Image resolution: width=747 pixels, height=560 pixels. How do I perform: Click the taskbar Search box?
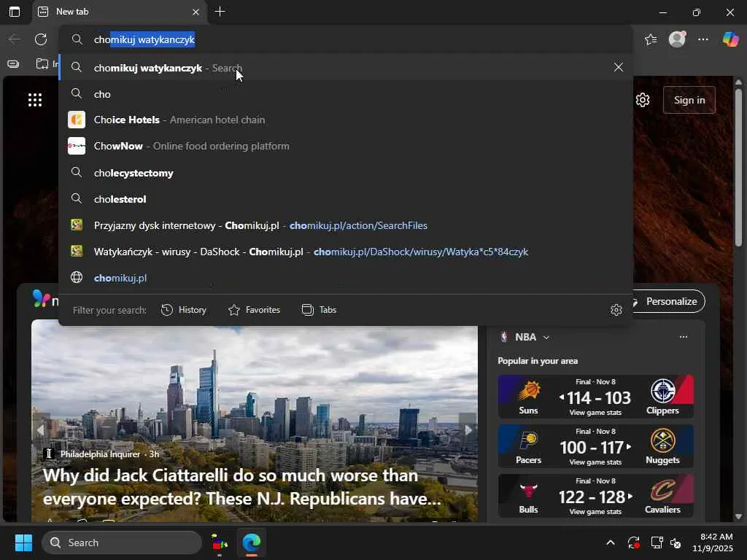pos(122,542)
